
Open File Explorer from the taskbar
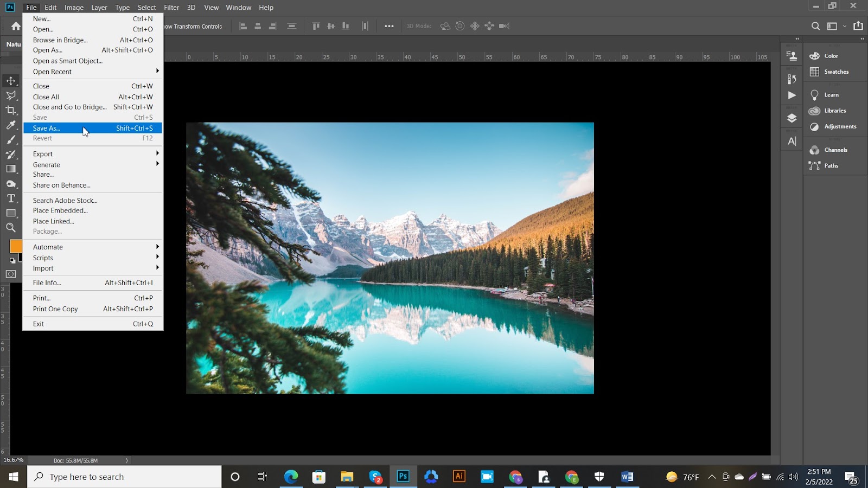point(347,477)
